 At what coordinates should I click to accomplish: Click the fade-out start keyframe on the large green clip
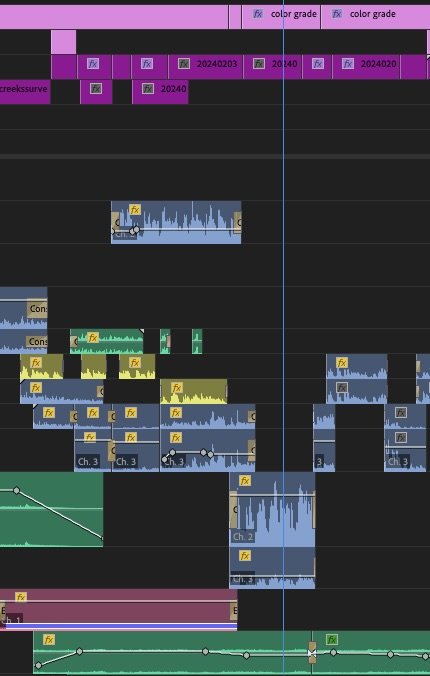tap(16, 490)
